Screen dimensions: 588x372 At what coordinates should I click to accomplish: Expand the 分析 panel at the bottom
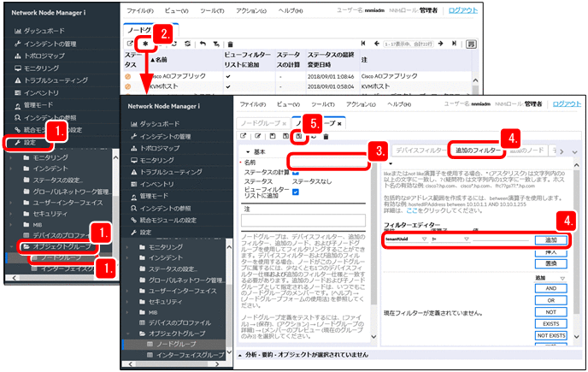click(240, 355)
